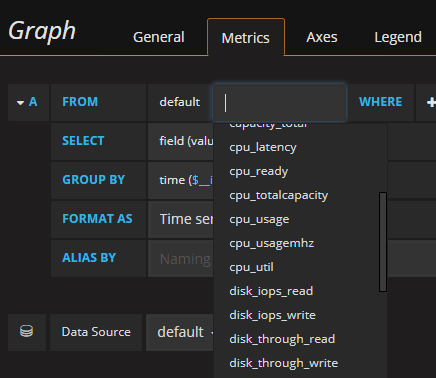Click the GROUP BY label
Viewport: 436px width, 378px height.
tap(93, 180)
